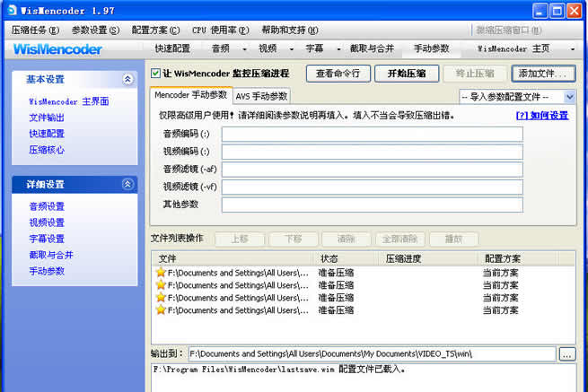Open 手动参数 in the sidebar

pos(47,271)
